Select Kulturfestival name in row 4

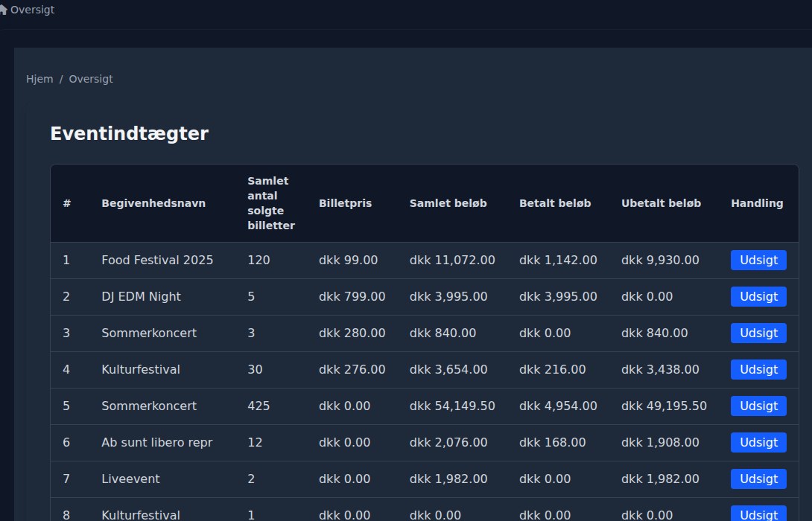[140, 370]
